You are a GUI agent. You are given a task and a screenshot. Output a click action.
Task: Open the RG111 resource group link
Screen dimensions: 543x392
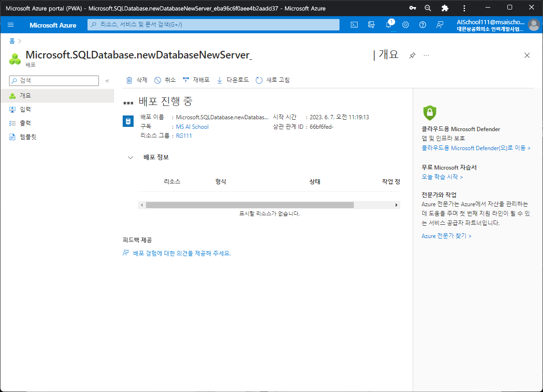184,135
